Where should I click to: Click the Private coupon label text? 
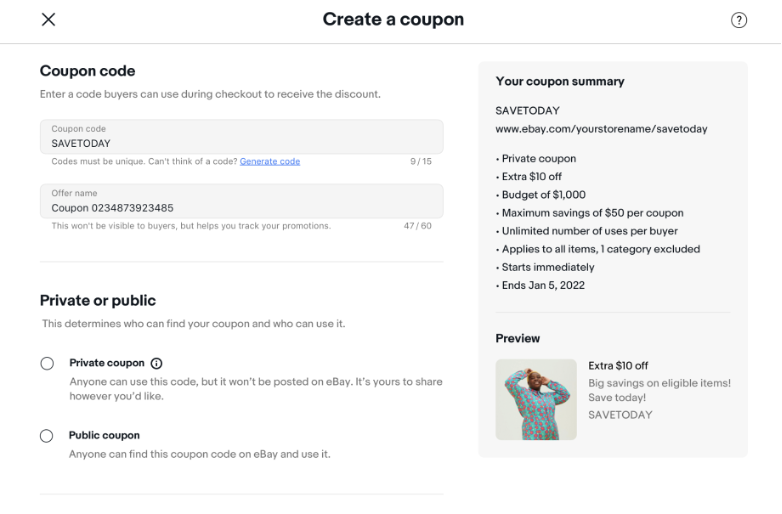point(107,363)
